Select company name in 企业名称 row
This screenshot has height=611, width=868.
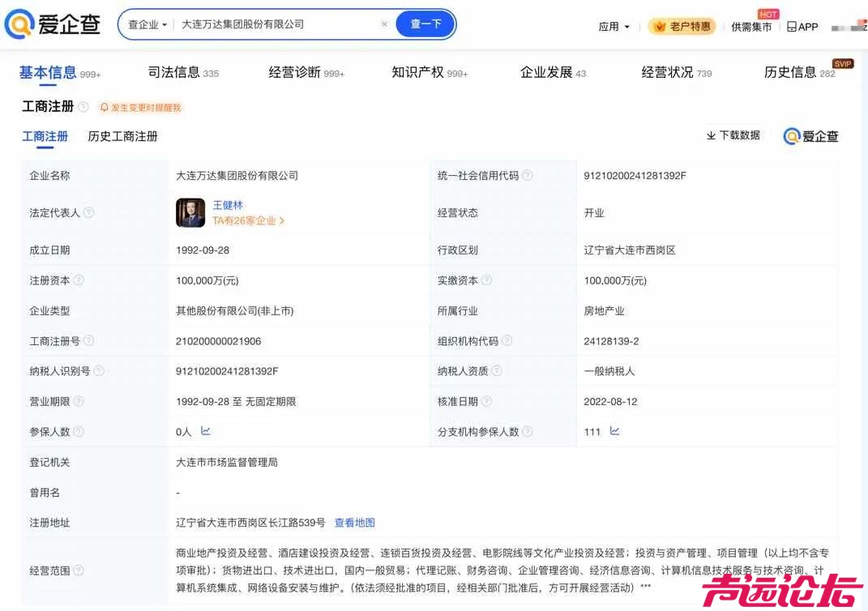237,176
